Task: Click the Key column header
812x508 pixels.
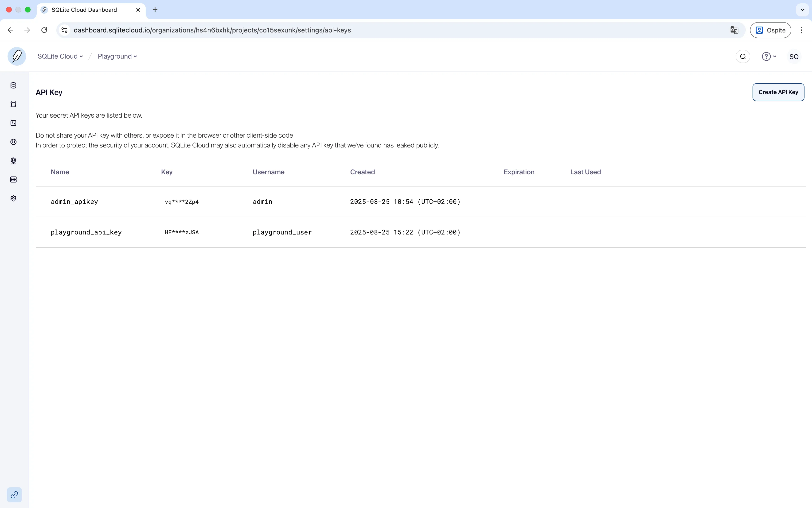Action: [x=167, y=172]
